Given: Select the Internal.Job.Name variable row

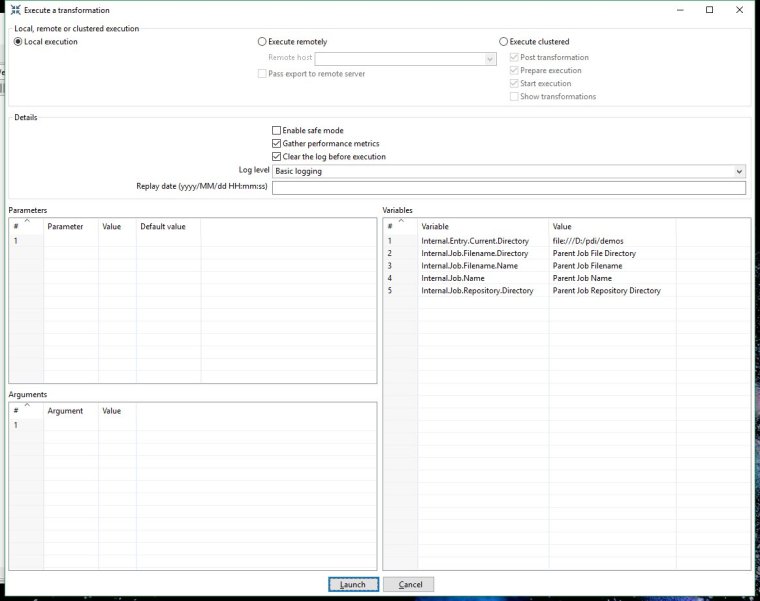Looking at the screenshot, I should tap(454, 278).
